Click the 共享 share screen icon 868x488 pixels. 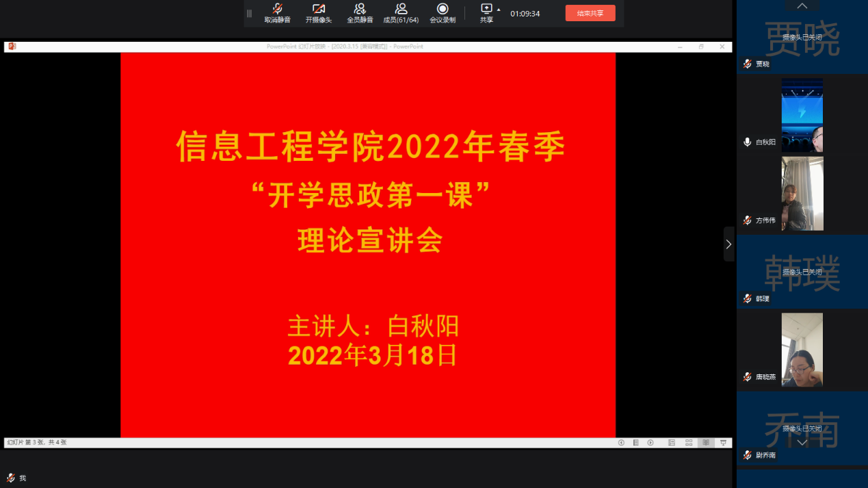click(x=486, y=10)
